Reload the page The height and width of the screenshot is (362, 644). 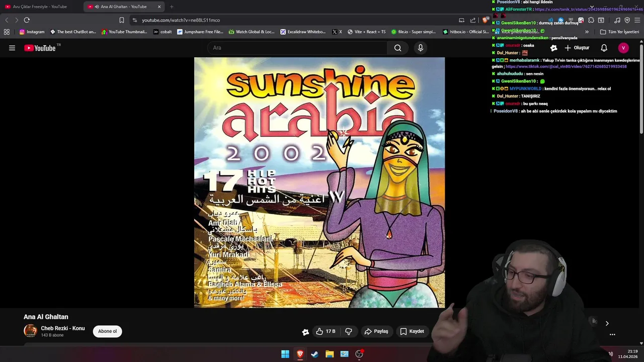click(x=27, y=20)
